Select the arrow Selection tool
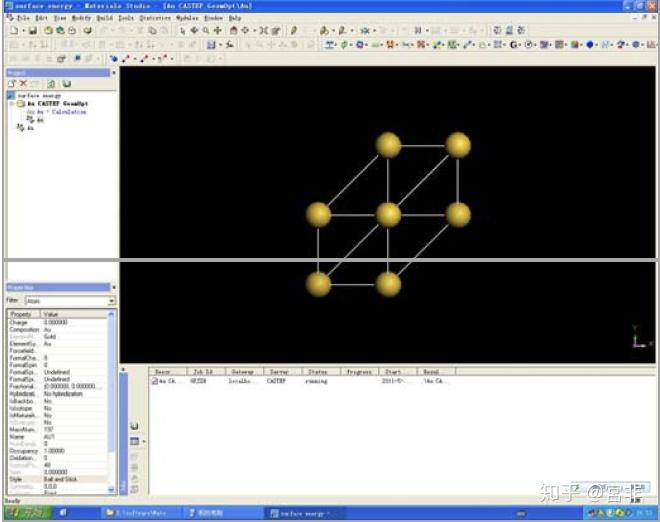Screen dimensions: 660x522 point(182,30)
